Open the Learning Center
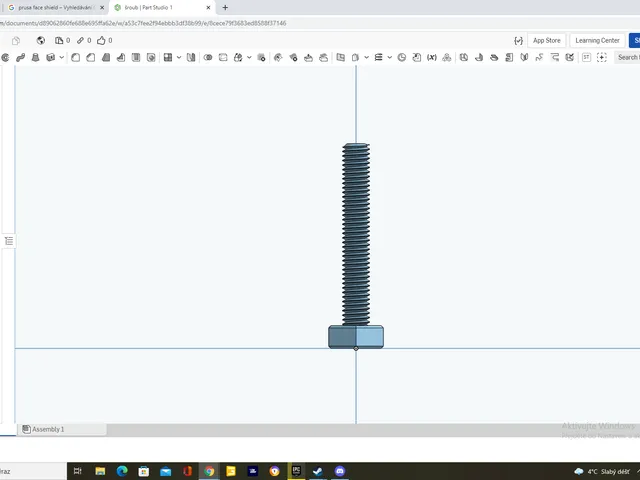 point(597,40)
